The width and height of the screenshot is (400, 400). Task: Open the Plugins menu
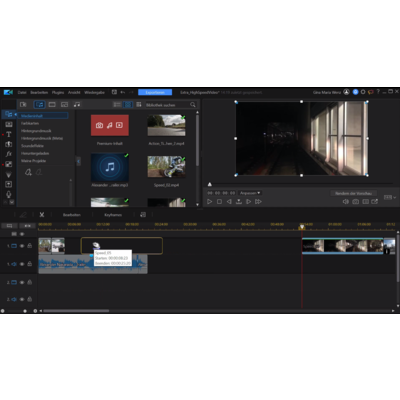pos(58,92)
